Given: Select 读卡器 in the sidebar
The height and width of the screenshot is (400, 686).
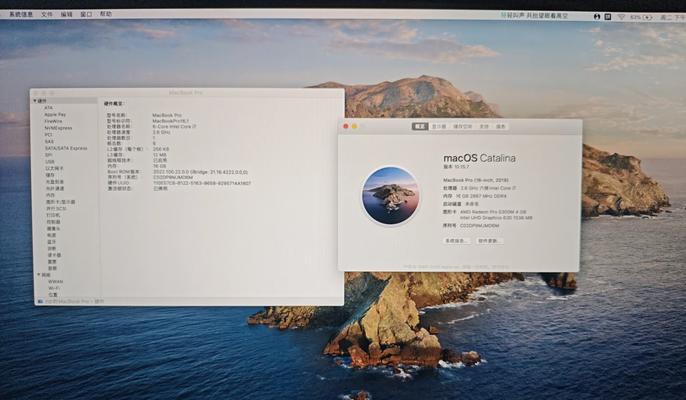Looking at the screenshot, I should [54, 255].
